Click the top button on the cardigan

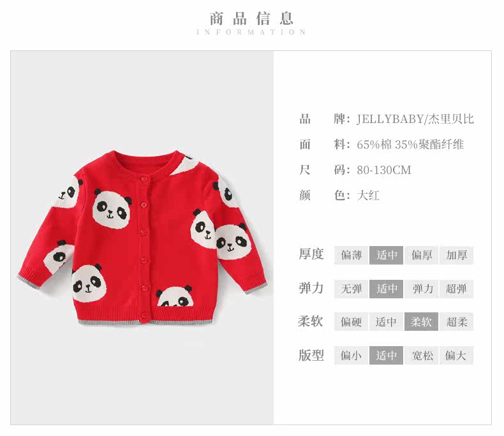click(144, 179)
